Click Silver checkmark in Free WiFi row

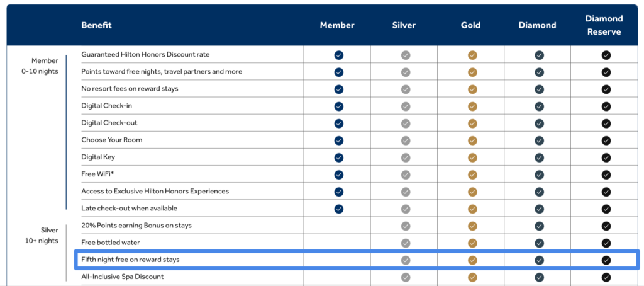point(406,174)
